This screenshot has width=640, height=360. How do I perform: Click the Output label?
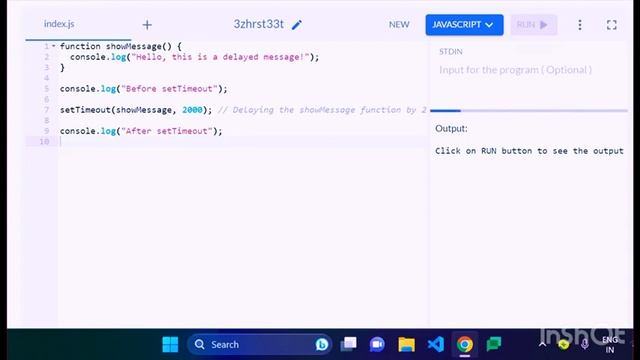click(x=451, y=129)
